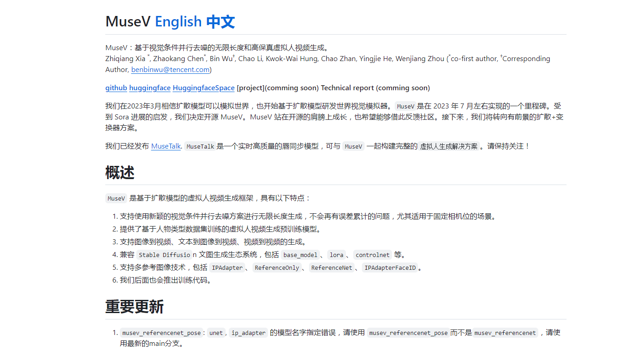Switch to the English version

coord(178,21)
